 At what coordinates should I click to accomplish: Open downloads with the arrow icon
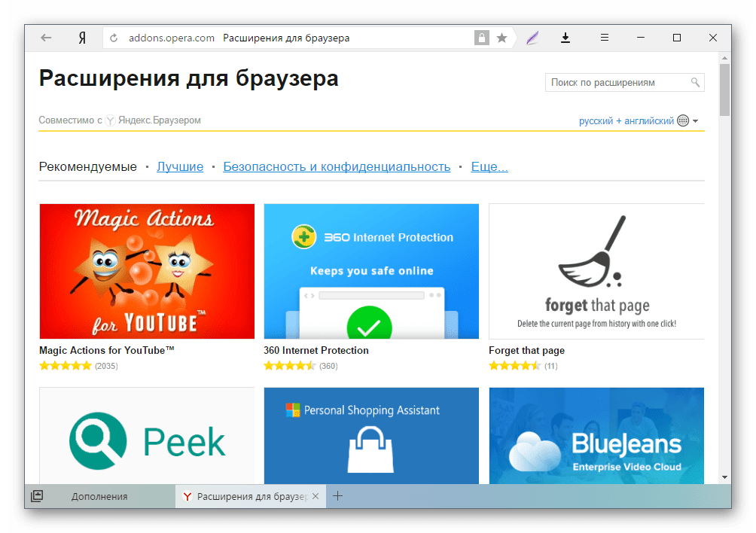[565, 38]
